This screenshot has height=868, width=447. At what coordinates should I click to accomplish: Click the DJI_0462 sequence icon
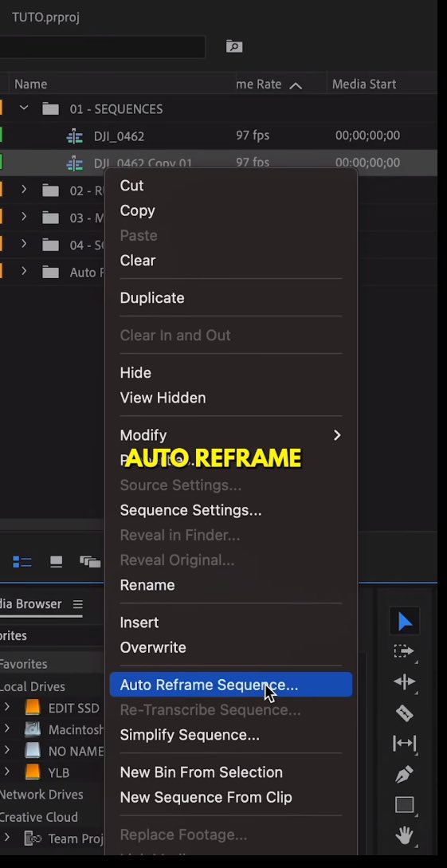(x=74, y=136)
